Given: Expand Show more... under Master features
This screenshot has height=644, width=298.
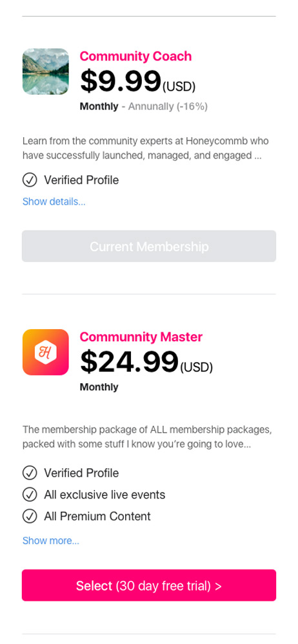Looking at the screenshot, I should 50,540.
